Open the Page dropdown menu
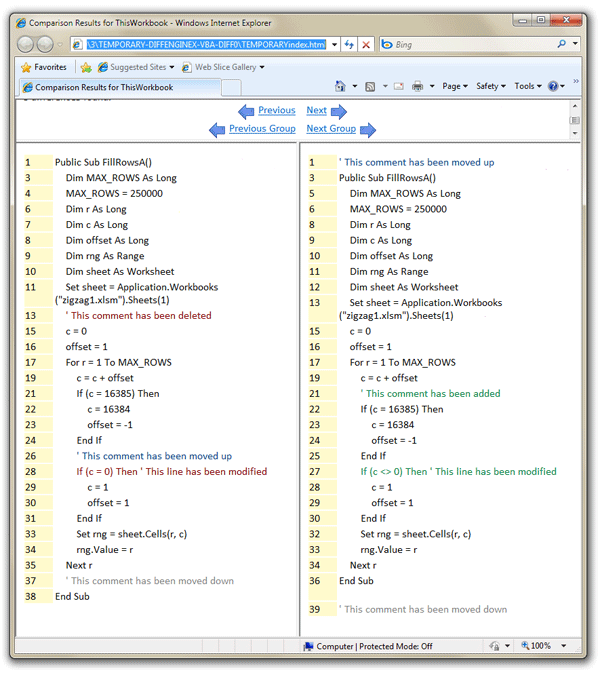600x673 pixels. [455, 87]
